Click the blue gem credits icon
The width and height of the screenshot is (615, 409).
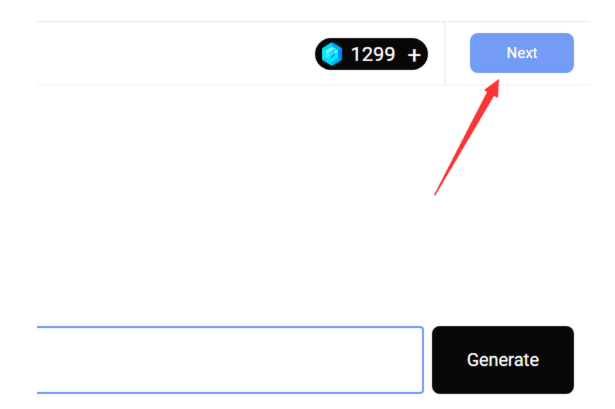click(332, 55)
